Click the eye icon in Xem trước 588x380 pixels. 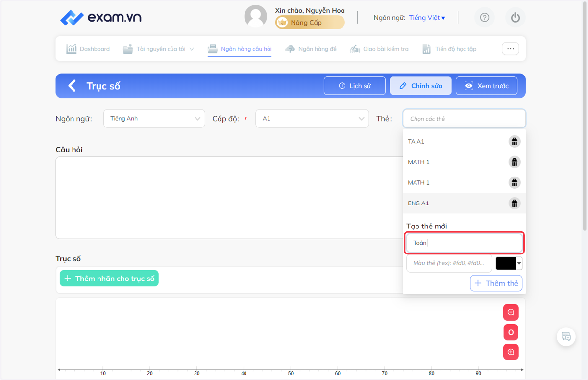469,86
